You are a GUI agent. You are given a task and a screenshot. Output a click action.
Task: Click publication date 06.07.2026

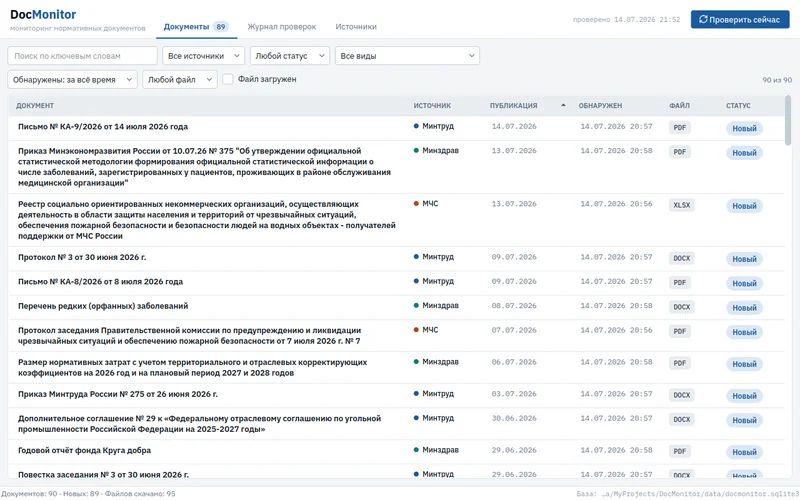click(x=514, y=362)
